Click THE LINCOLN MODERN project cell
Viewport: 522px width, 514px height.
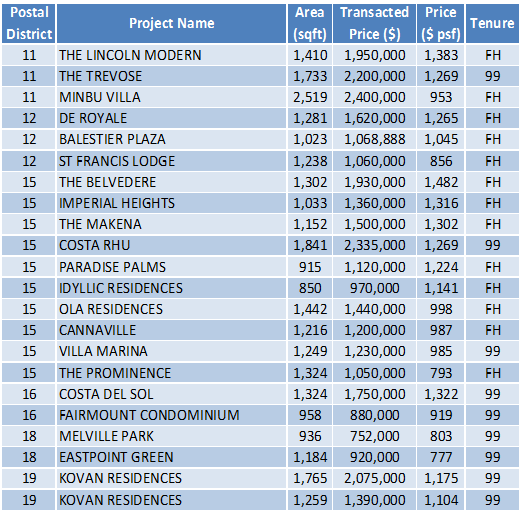click(171, 55)
